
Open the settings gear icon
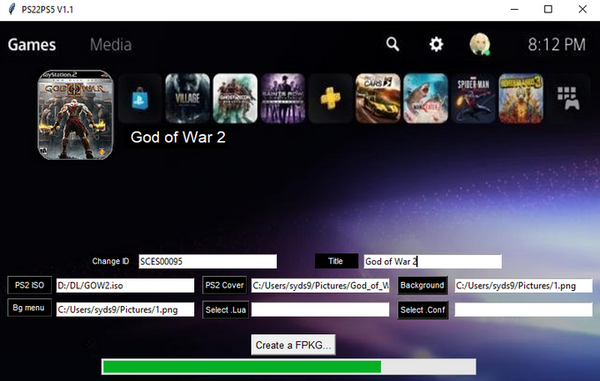[x=436, y=44]
